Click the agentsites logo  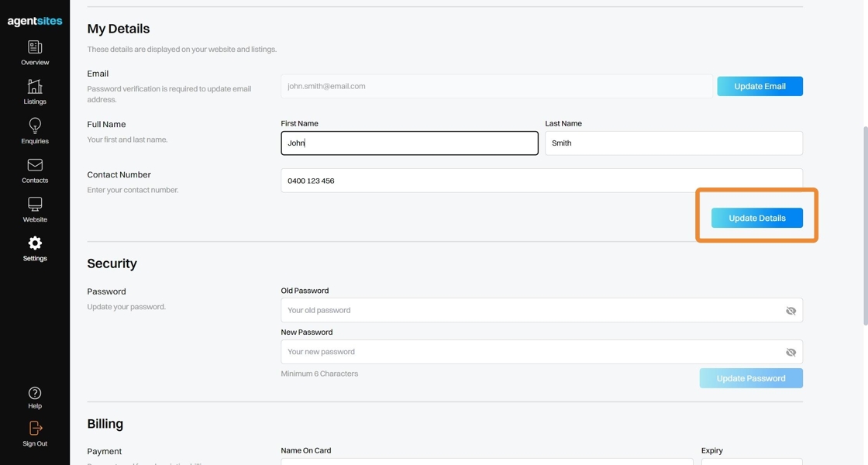(x=35, y=21)
